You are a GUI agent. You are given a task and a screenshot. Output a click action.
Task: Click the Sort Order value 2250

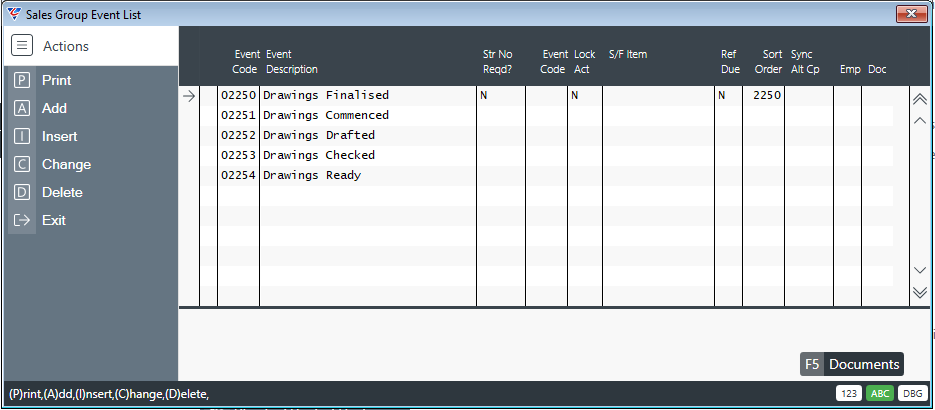pos(767,95)
